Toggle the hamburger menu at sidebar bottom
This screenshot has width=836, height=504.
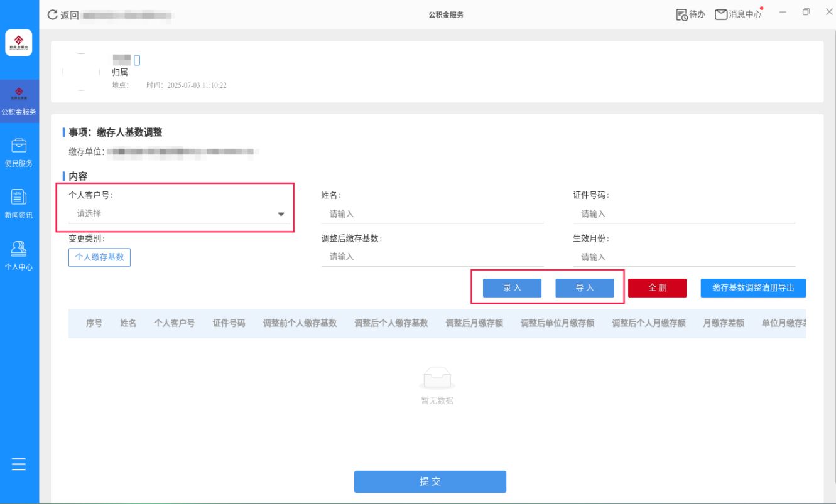[x=19, y=464]
